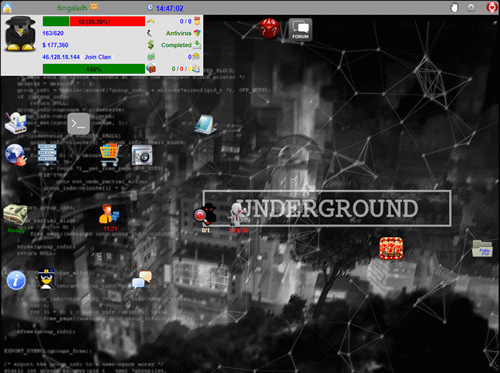Image resolution: width=500 pixels, height=373 pixels.
Task: Open the white figure icon with red timer
Action: [x=238, y=214]
